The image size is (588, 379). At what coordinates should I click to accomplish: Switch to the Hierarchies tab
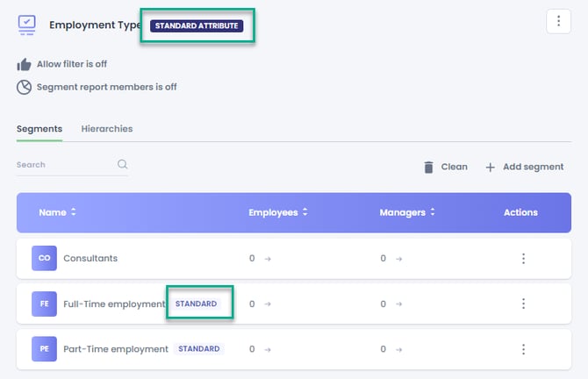click(107, 129)
